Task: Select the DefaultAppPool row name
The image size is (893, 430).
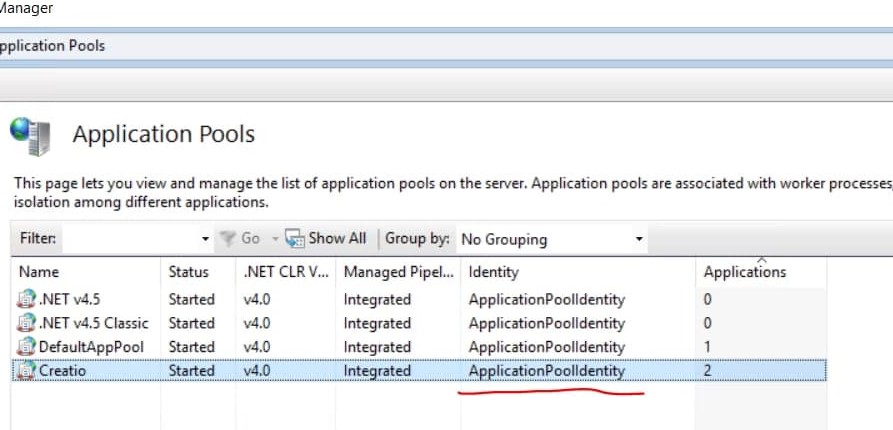Action: [x=91, y=347]
